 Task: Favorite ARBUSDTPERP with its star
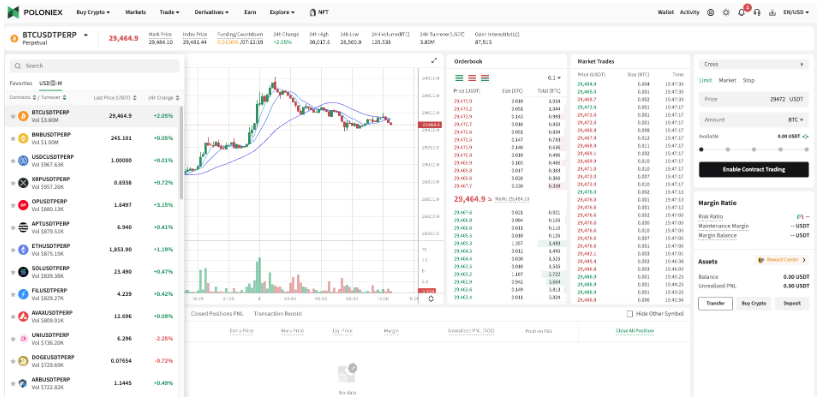[x=13, y=383]
